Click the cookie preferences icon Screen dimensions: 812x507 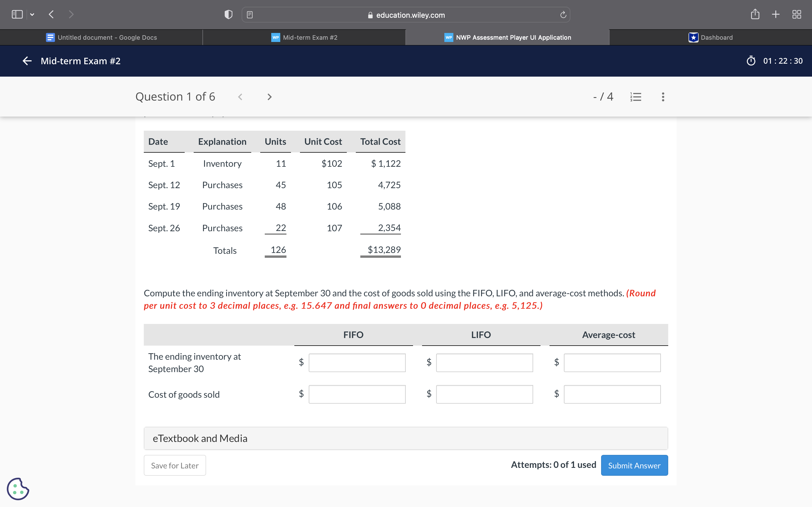pyautogui.click(x=18, y=489)
